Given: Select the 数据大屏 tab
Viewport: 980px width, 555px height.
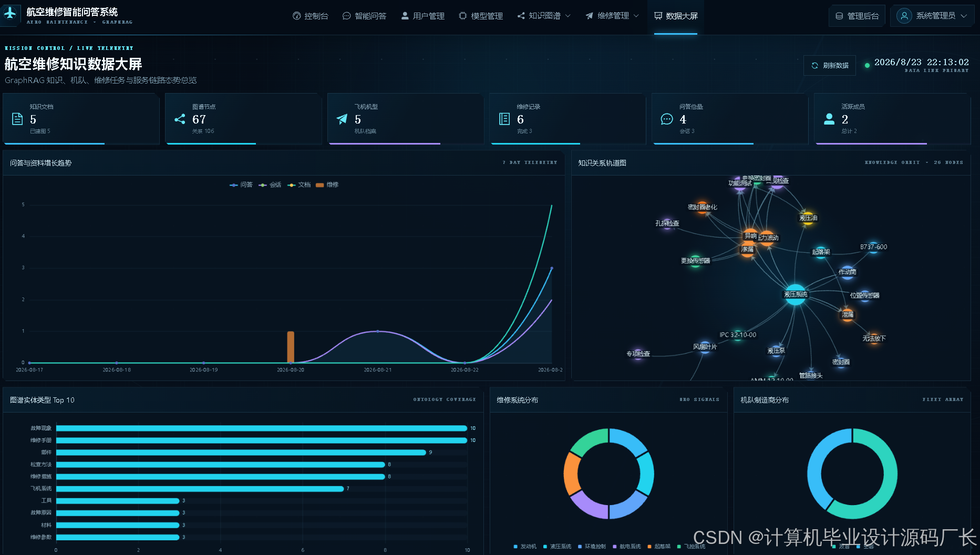Looking at the screenshot, I should pyautogui.click(x=676, y=16).
